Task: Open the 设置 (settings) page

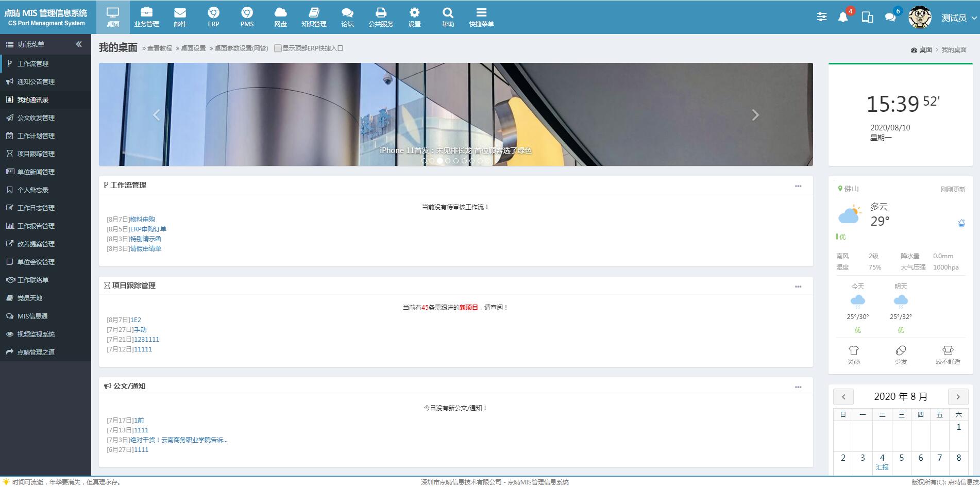Action: [414, 15]
